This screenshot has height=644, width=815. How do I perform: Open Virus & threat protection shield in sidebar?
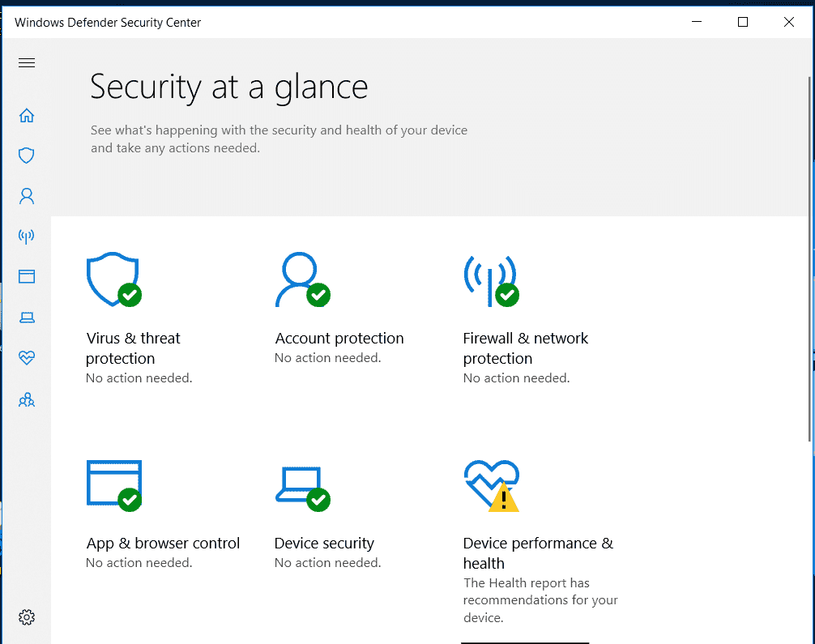point(27,156)
